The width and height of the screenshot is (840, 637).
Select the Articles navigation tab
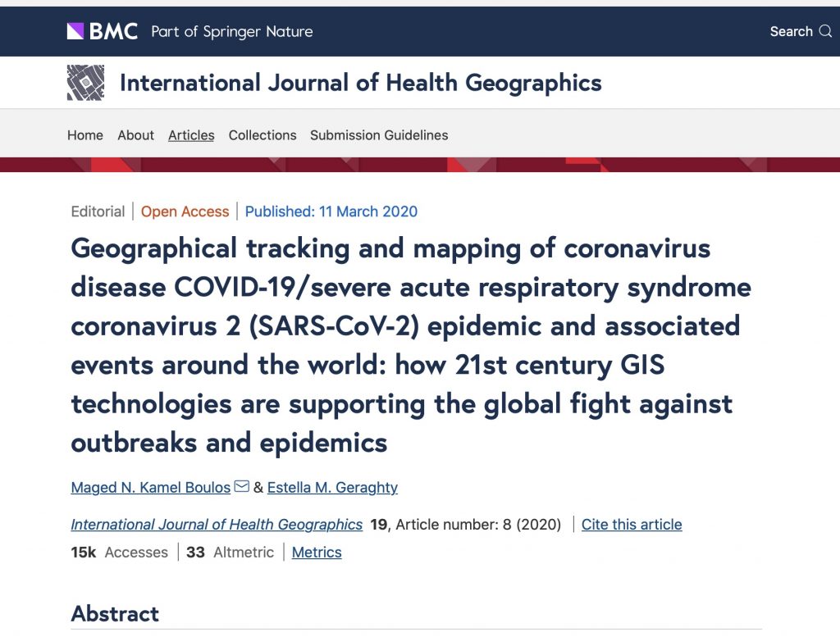point(191,135)
